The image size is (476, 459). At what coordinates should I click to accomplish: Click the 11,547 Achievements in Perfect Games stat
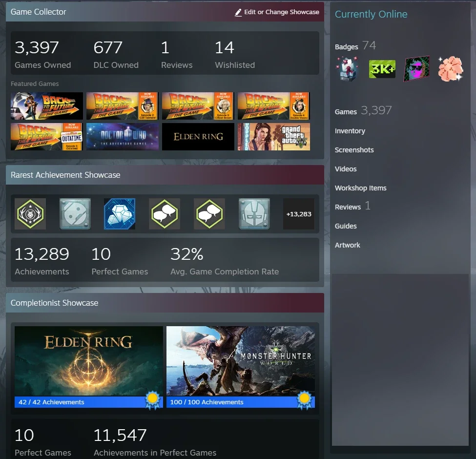coord(155,442)
